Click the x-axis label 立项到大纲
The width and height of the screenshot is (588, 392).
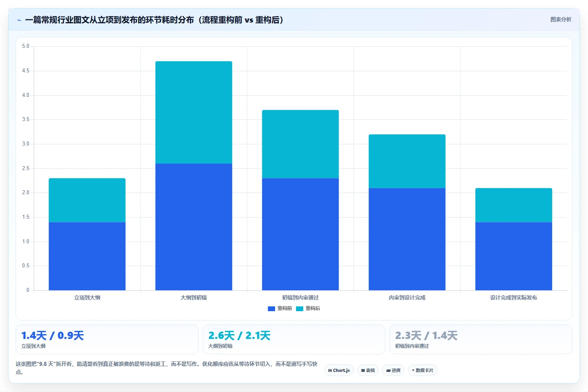87,298
